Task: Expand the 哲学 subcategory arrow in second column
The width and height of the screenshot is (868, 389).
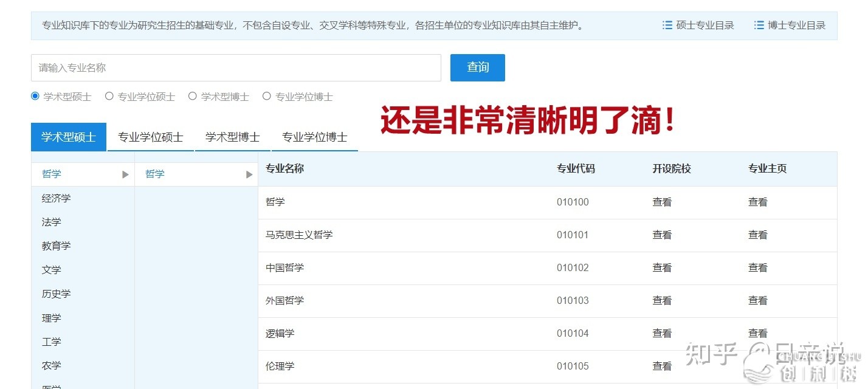Action: pyautogui.click(x=249, y=174)
